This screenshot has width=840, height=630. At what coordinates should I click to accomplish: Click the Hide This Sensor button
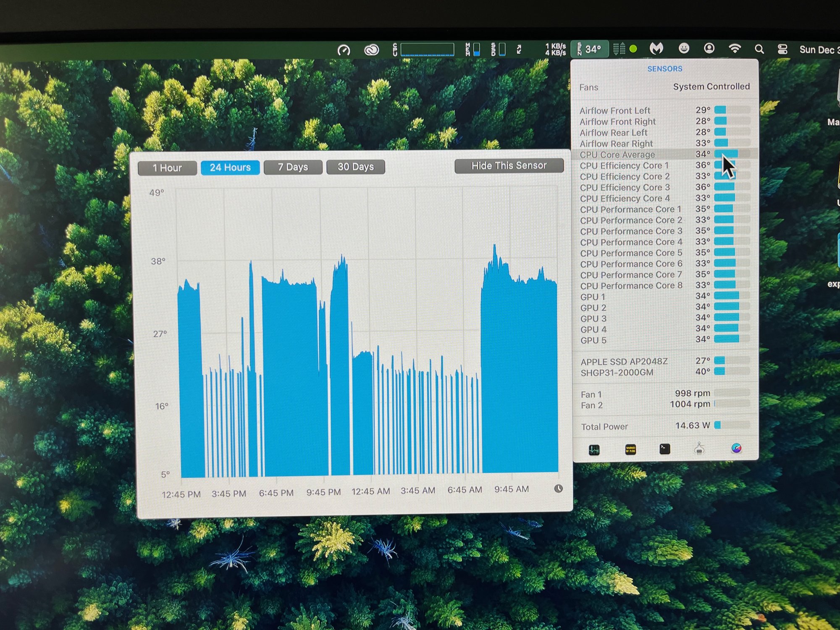pos(509,165)
